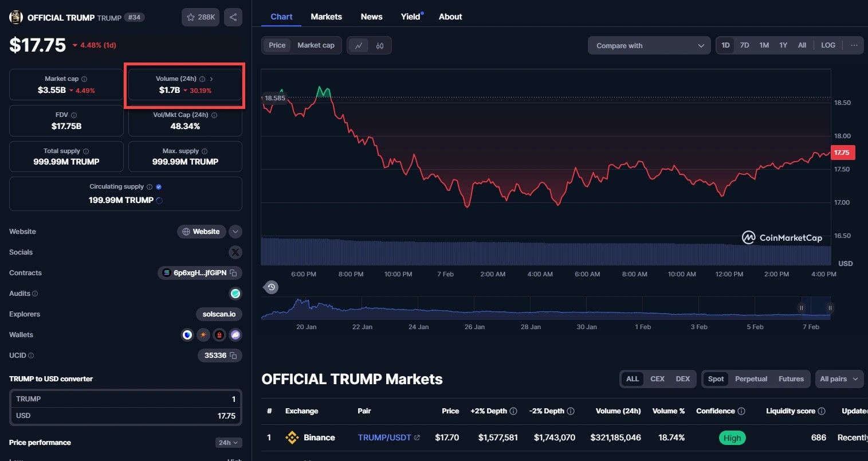
Task: Add TRUMP to watchlist via star button
Action: 201,17
